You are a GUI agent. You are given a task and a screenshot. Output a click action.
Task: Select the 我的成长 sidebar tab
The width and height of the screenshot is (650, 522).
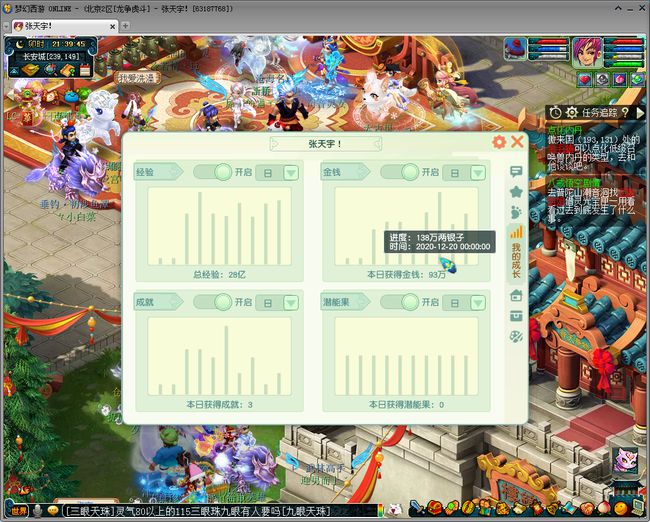pos(516,253)
